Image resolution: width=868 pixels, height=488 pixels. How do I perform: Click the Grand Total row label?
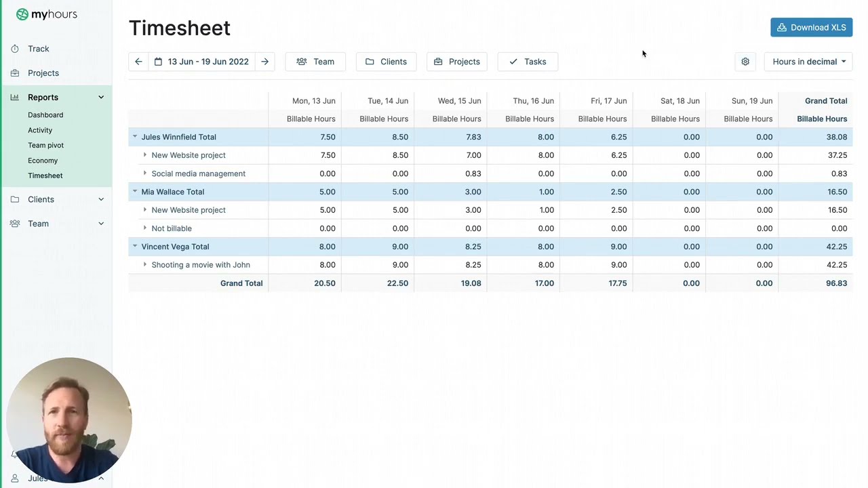241,283
